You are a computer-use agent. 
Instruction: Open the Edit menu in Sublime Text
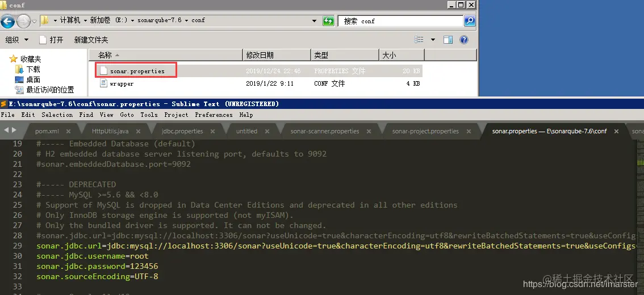point(28,115)
